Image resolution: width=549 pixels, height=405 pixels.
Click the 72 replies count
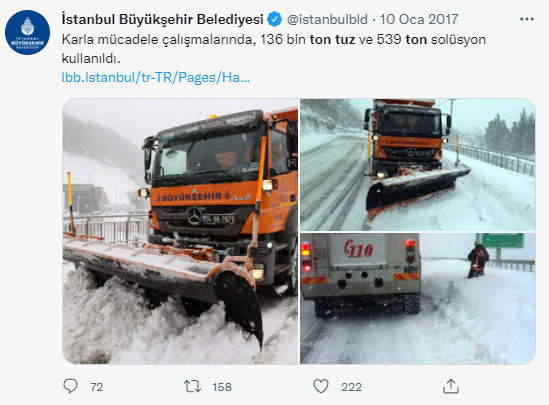pyautogui.click(x=97, y=387)
